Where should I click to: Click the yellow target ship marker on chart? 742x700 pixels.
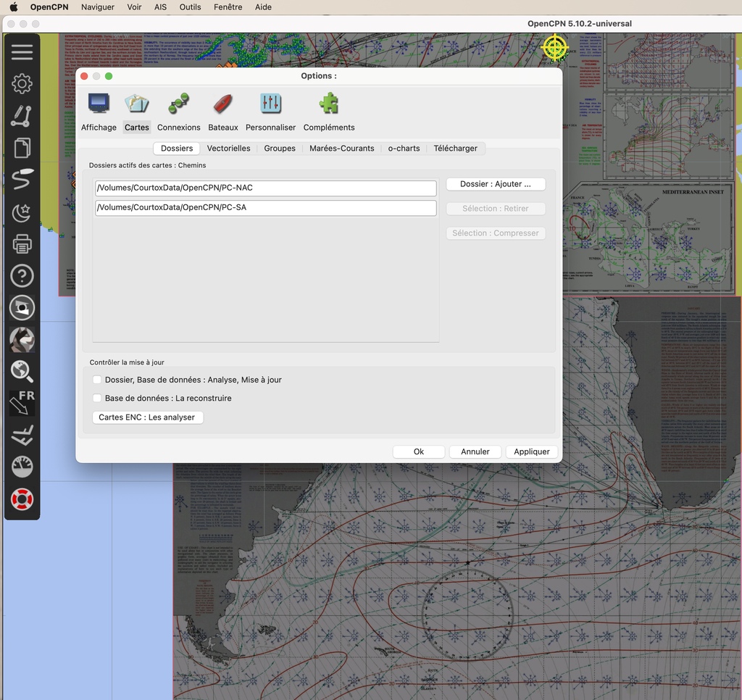(554, 48)
